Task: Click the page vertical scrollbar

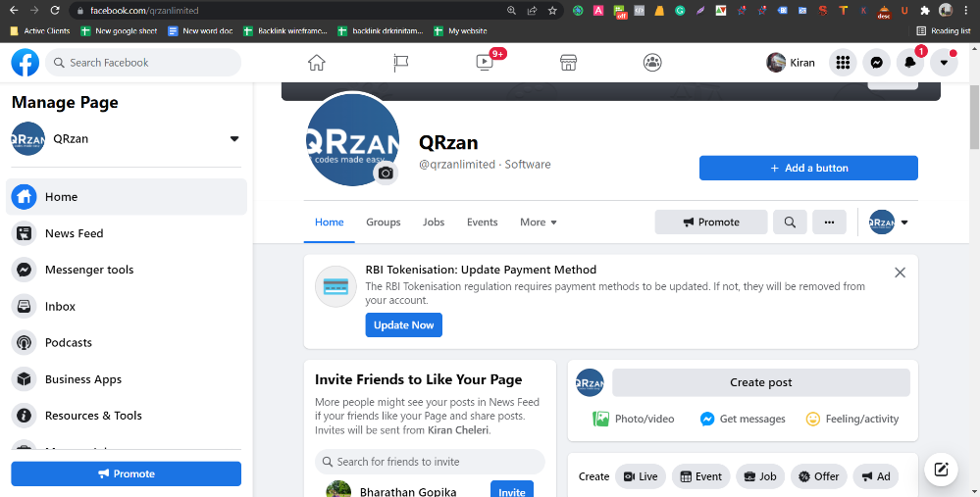Action: tap(974, 118)
